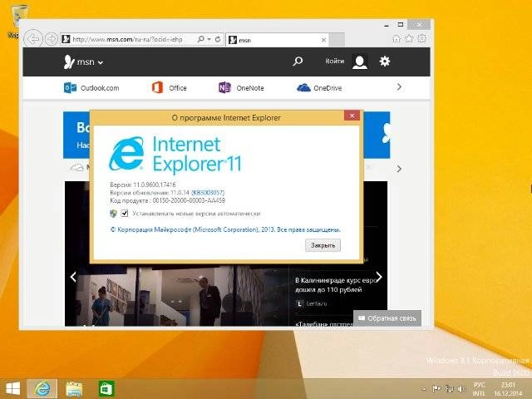The image size is (532, 399).
Task: Open msn page settings gear
Action: pyautogui.click(x=385, y=61)
